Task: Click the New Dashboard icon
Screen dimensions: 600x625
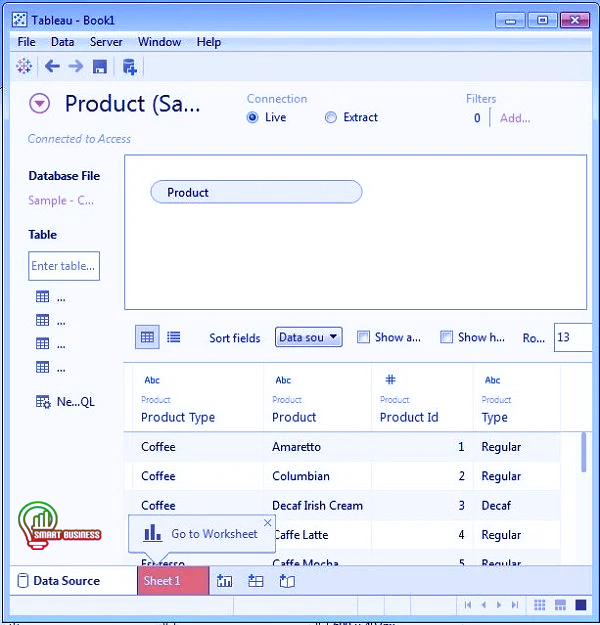Action: tap(256, 581)
